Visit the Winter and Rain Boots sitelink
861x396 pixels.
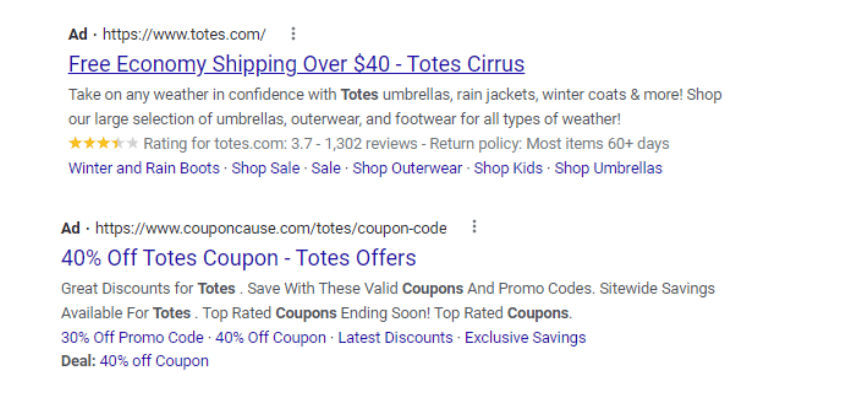point(144,168)
